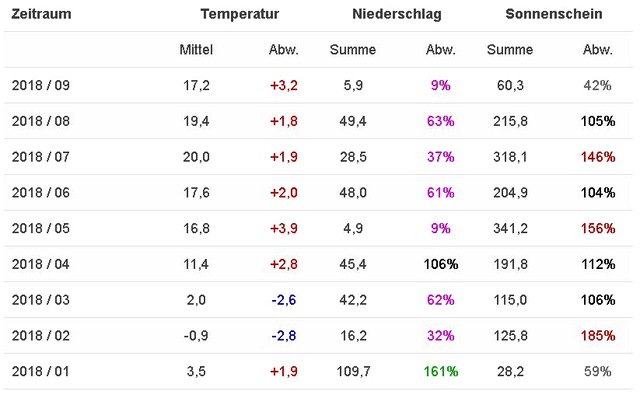Click the 341,2 sunshine sum cell

click(x=510, y=228)
